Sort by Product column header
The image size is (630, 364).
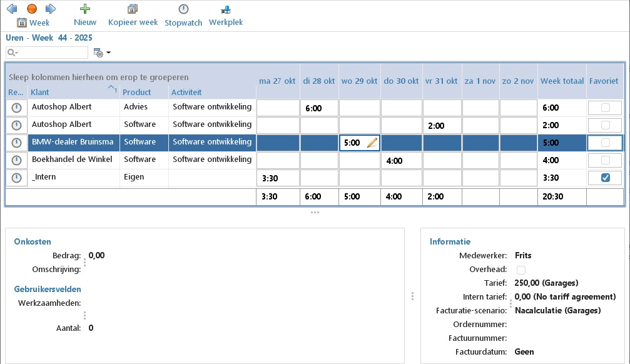point(144,92)
